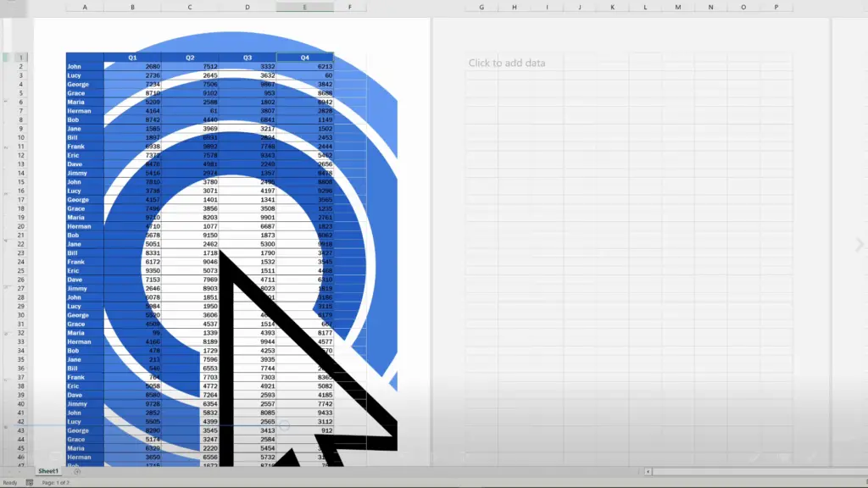Select the cell containing 8203
The width and height of the screenshot is (868, 488).
[x=190, y=218]
